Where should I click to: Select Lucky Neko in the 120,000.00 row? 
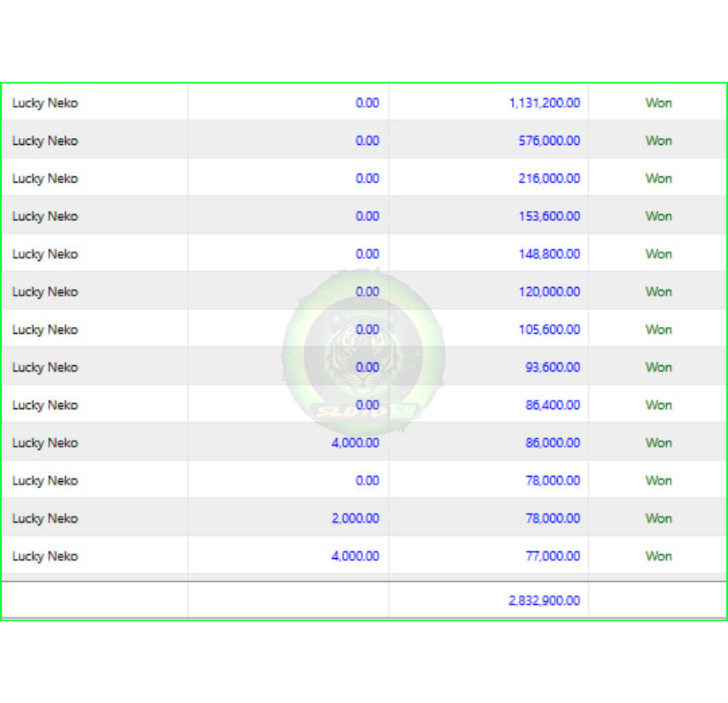click(45, 291)
